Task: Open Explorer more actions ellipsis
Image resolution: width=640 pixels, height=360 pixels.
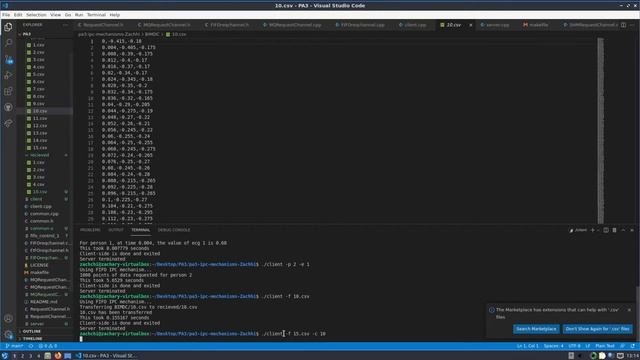Action: click(x=65, y=25)
